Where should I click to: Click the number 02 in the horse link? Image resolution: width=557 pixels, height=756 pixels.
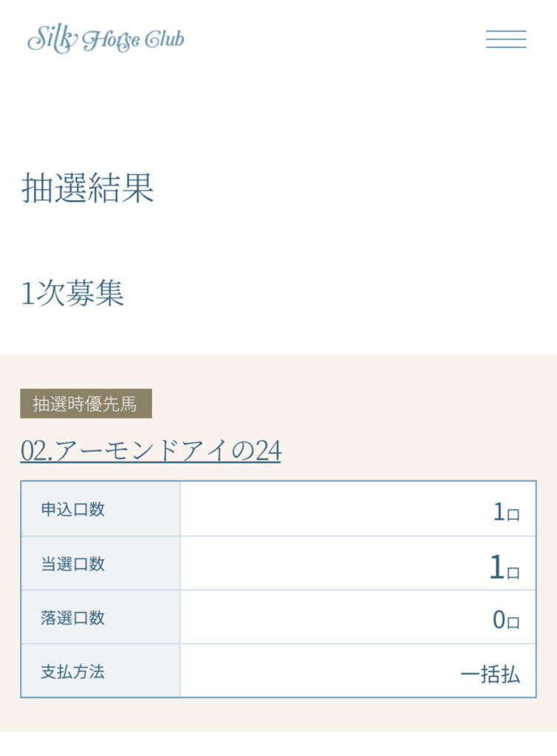tap(34, 451)
